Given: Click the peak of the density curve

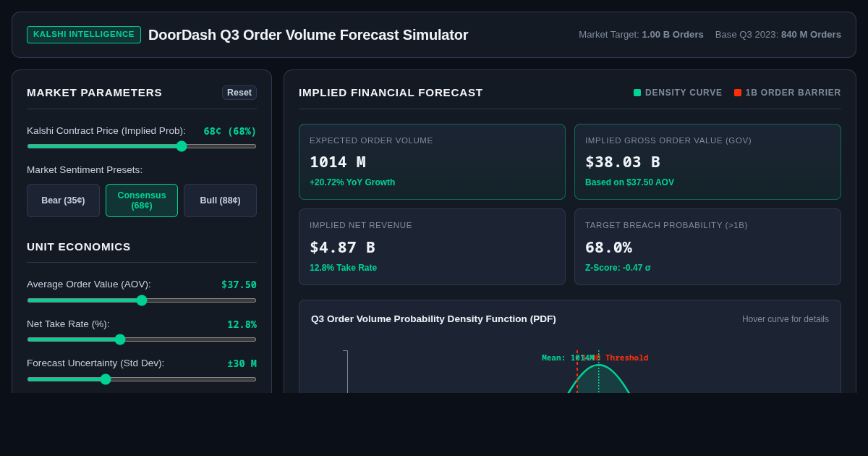Looking at the screenshot, I should coord(599,366).
